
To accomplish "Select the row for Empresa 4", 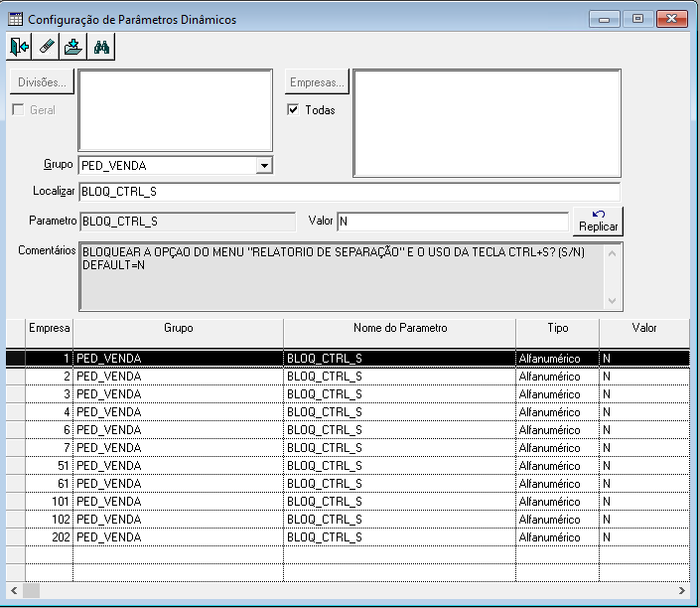I will [x=348, y=412].
